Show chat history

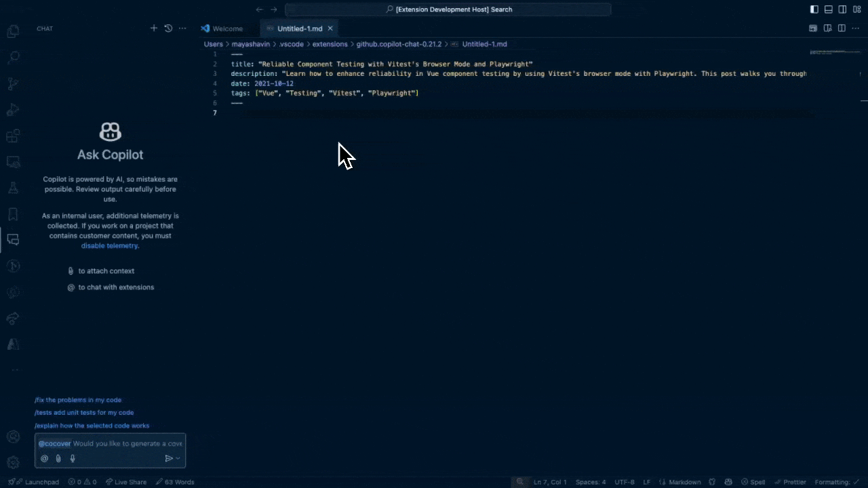click(x=168, y=28)
